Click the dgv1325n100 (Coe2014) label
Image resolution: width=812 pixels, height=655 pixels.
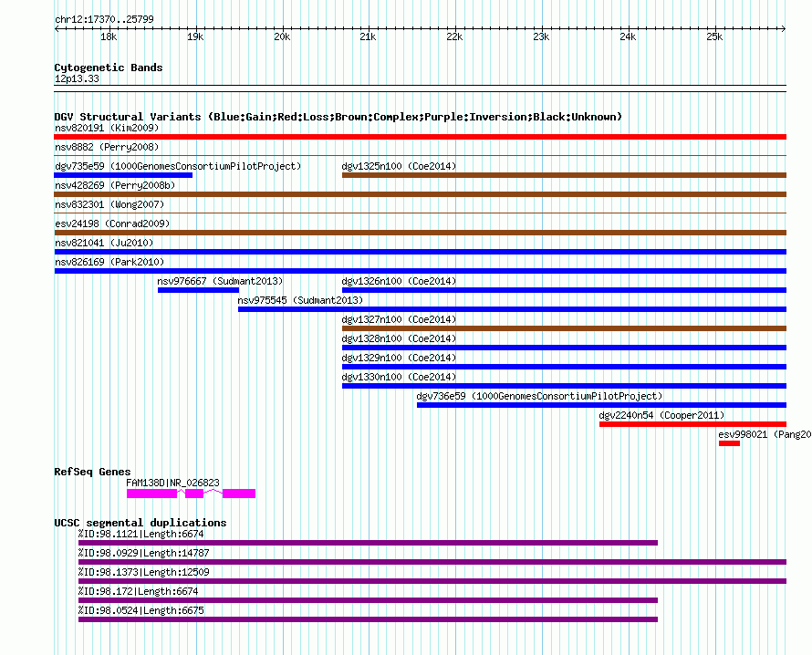(x=399, y=166)
